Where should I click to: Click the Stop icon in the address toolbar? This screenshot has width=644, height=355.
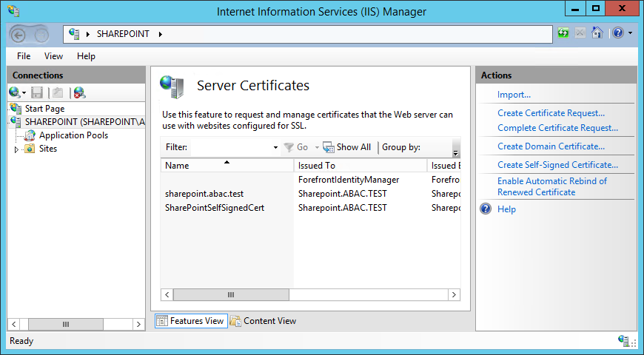580,33
